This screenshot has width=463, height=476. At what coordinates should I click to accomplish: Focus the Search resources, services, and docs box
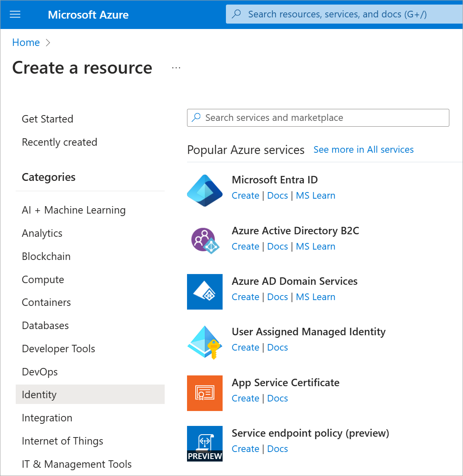point(344,14)
